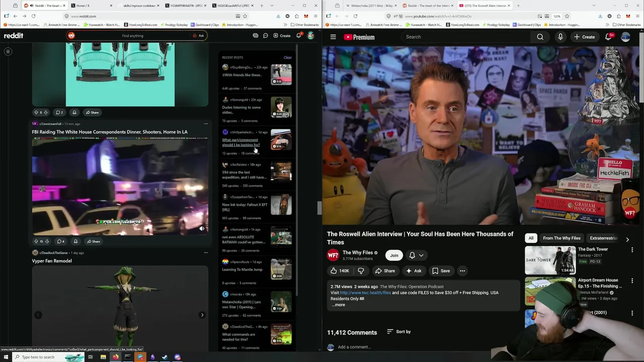Open Reddit chat icon

[x=265, y=36]
